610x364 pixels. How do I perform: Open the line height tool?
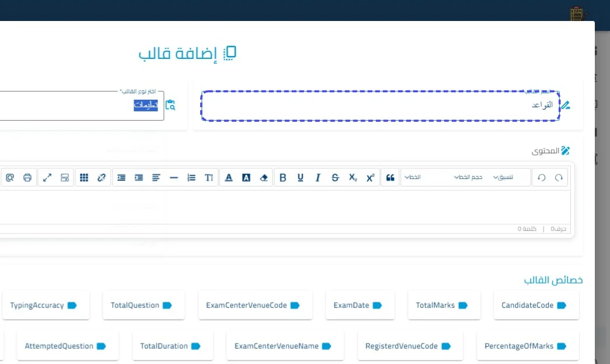(209, 178)
